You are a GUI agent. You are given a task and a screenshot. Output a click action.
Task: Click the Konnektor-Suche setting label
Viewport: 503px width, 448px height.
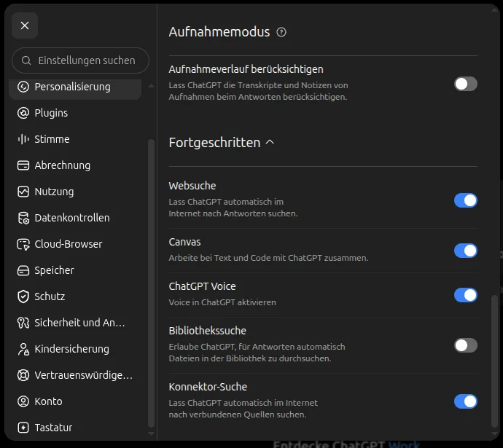coord(208,387)
